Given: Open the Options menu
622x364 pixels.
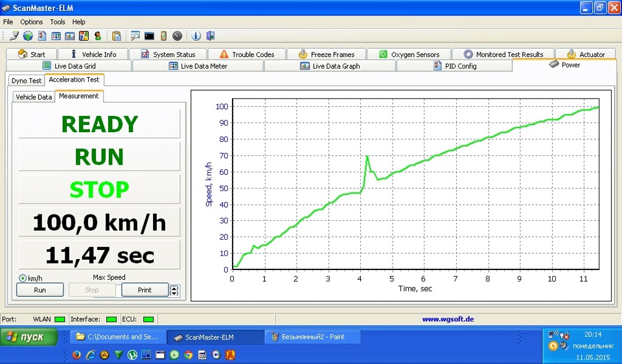Looking at the screenshot, I should (31, 22).
